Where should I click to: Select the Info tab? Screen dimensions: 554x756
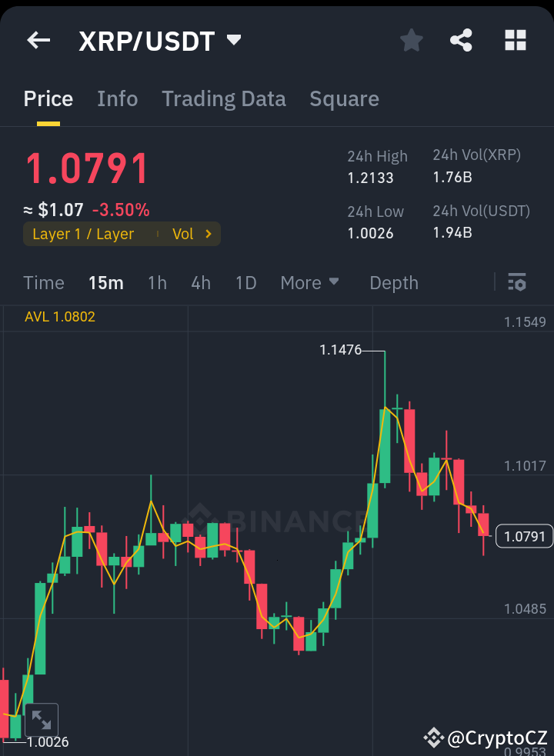(x=117, y=98)
